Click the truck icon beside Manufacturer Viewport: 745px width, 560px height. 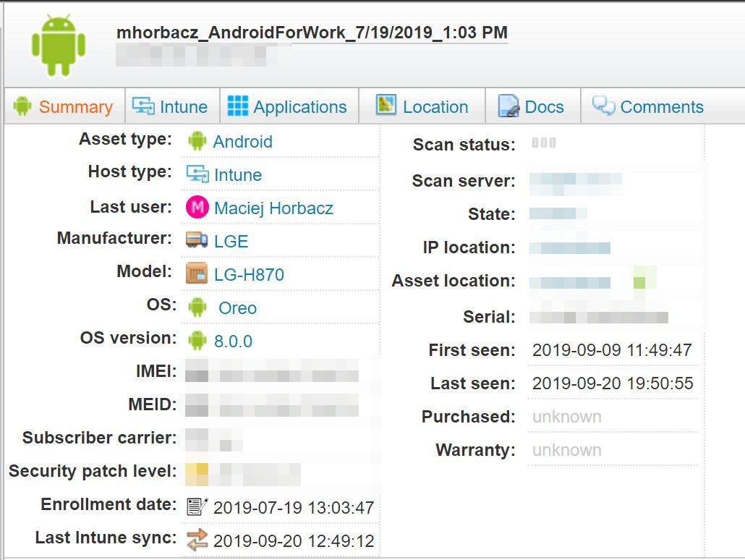(x=197, y=240)
